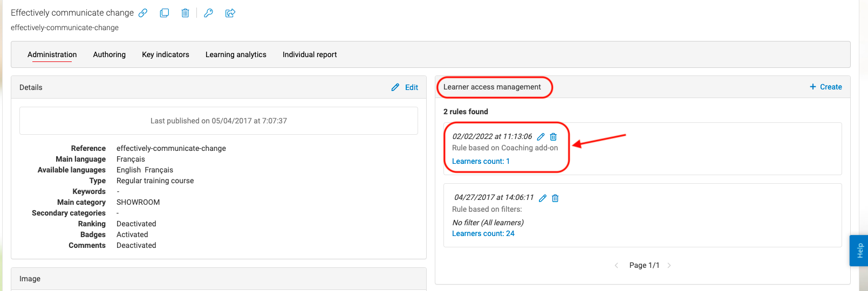
Task: Delete the course using the header trash icon
Action: pyautogui.click(x=185, y=13)
